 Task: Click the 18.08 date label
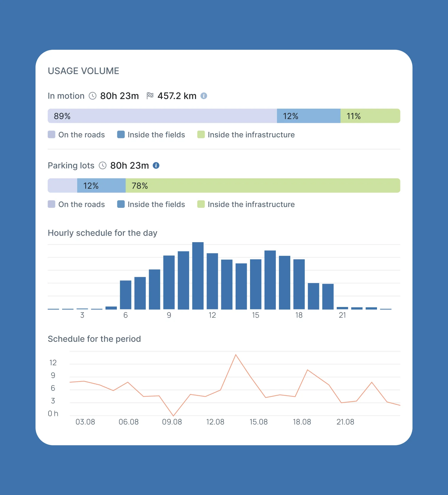point(302,422)
